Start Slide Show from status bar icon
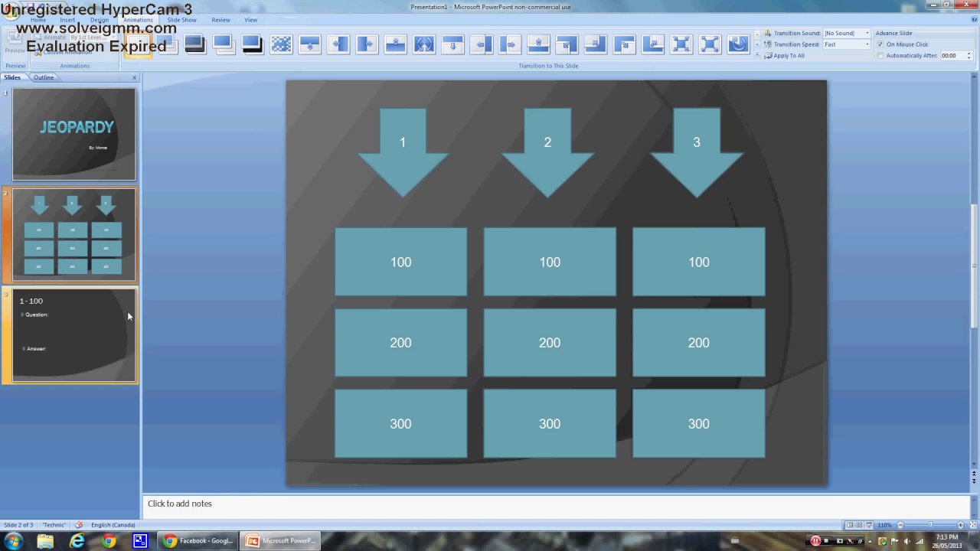 pos(869,525)
